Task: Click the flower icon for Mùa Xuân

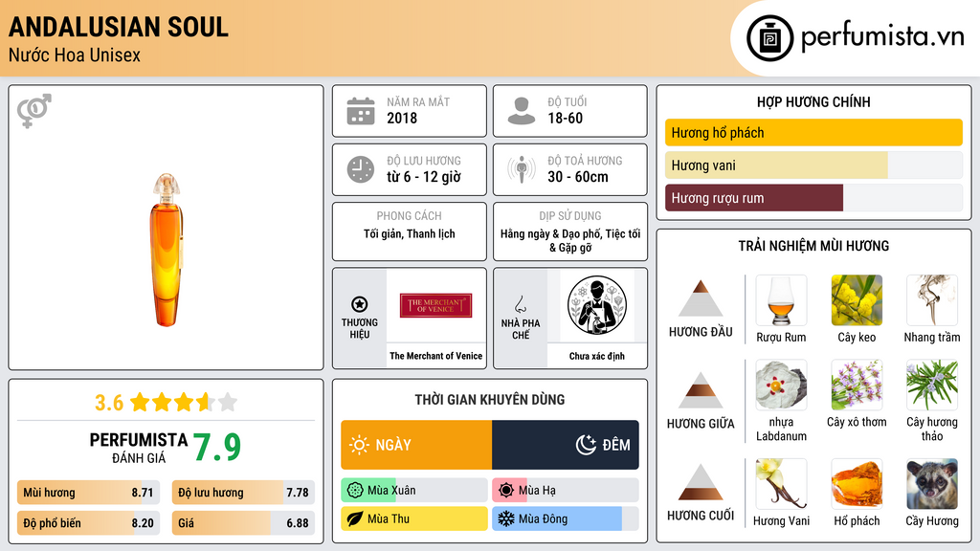Action: 355,491
